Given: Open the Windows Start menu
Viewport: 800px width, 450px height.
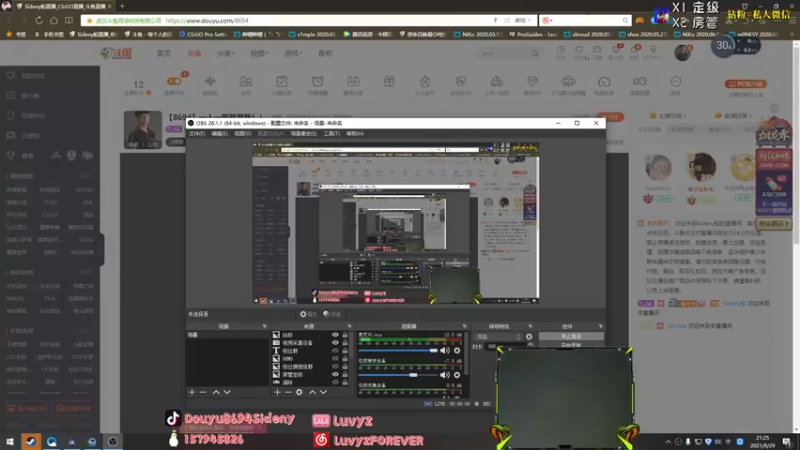Looking at the screenshot, I should 10,441.
